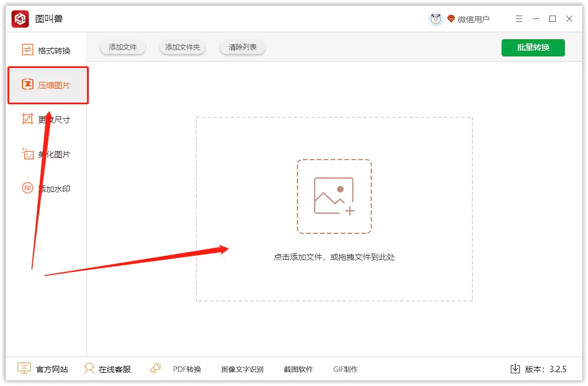Open the hamburger main menu
Image resolution: width=588 pixels, height=386 pixels.
coord(519,19)
